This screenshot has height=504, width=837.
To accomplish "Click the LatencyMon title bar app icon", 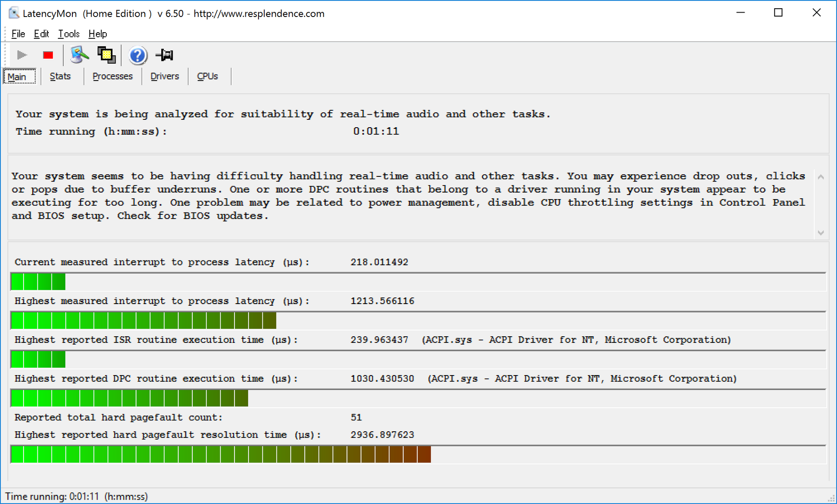I will pos(14,13).
